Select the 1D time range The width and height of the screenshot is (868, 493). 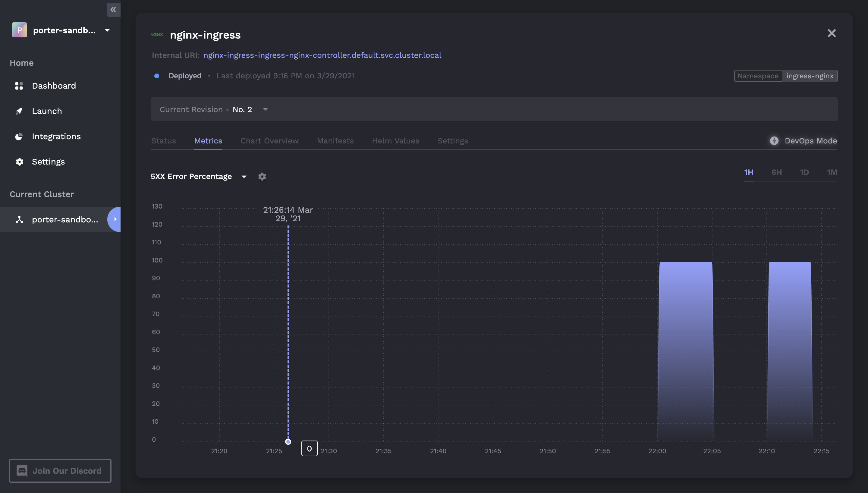click(x=804, y=172)
